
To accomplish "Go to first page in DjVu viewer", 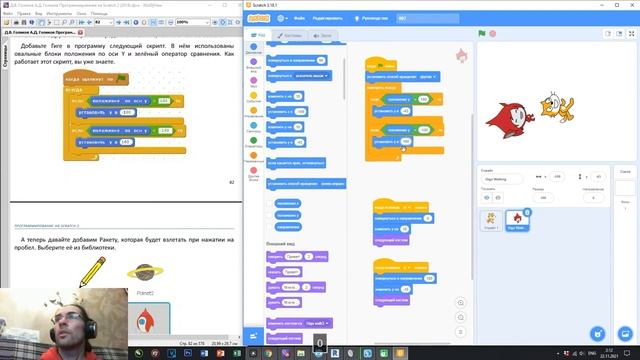I will [81, 22].
